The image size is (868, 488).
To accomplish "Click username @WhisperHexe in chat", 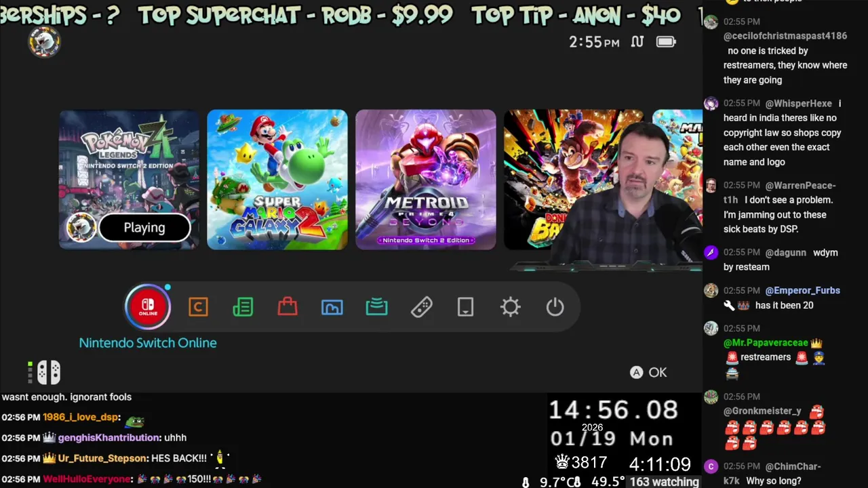I will click(x=799, y=104).
